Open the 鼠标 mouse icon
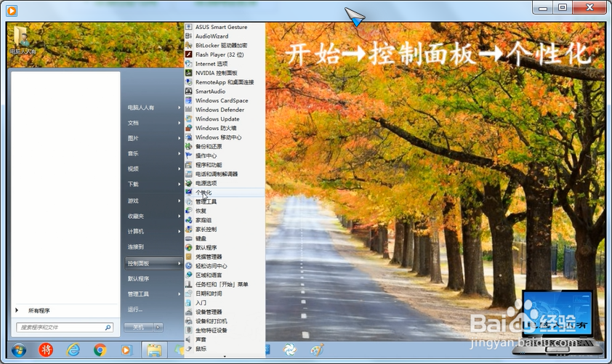 (188, 349)
